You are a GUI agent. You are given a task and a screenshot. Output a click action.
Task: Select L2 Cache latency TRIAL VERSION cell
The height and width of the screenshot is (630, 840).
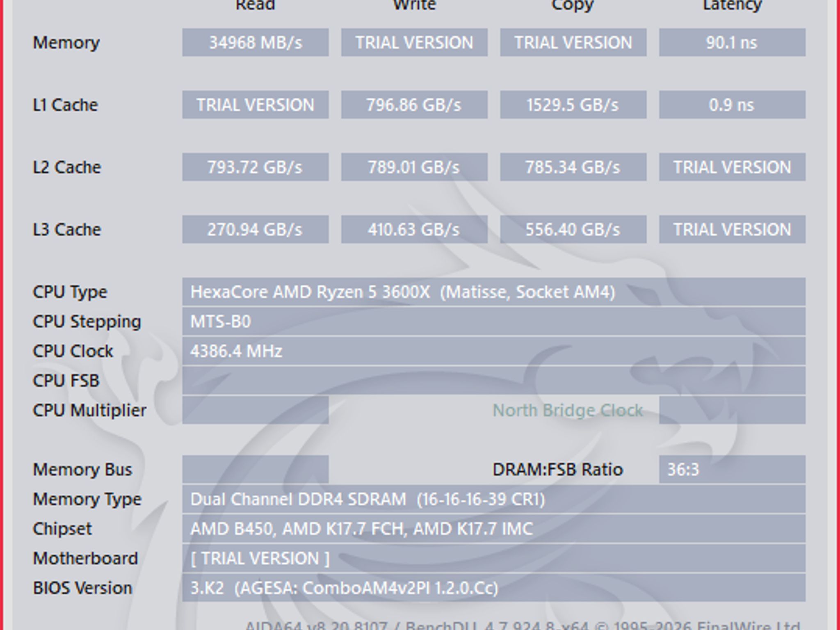click(x=732, y=167)
